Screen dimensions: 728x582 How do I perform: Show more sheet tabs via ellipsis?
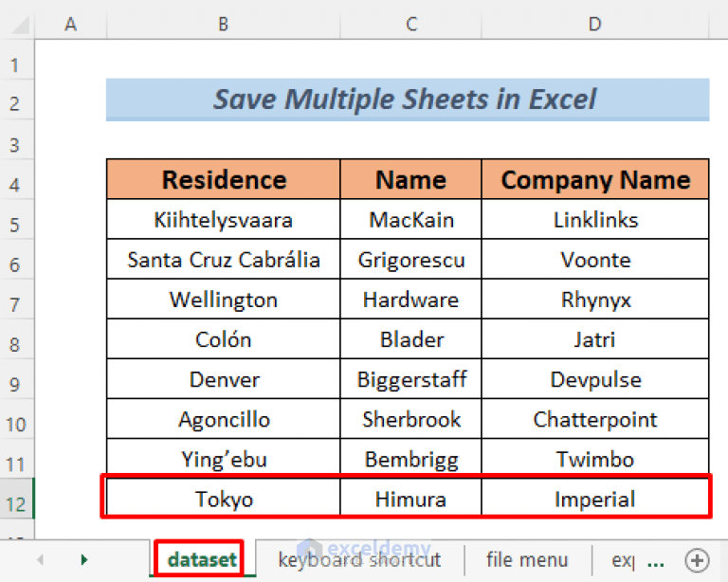click(655, 562)
